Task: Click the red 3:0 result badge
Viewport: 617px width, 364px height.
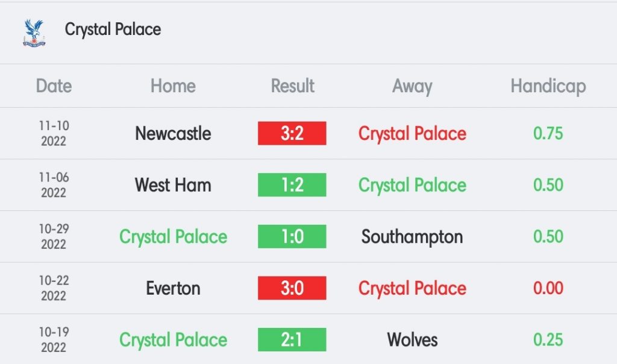Action: (292, 288)
